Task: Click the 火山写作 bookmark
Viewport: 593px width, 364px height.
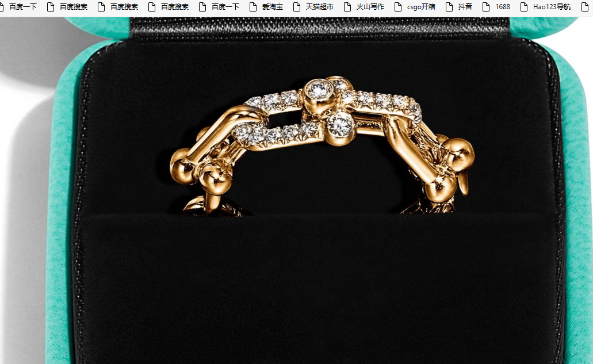Action: coord(370,7)
